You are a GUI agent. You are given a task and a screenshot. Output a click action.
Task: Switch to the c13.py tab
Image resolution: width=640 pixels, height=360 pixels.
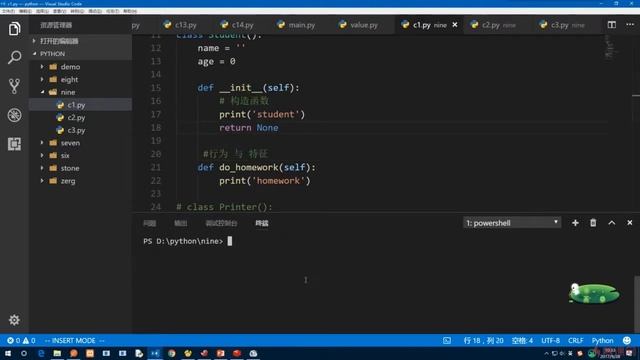tap(180, 25)
